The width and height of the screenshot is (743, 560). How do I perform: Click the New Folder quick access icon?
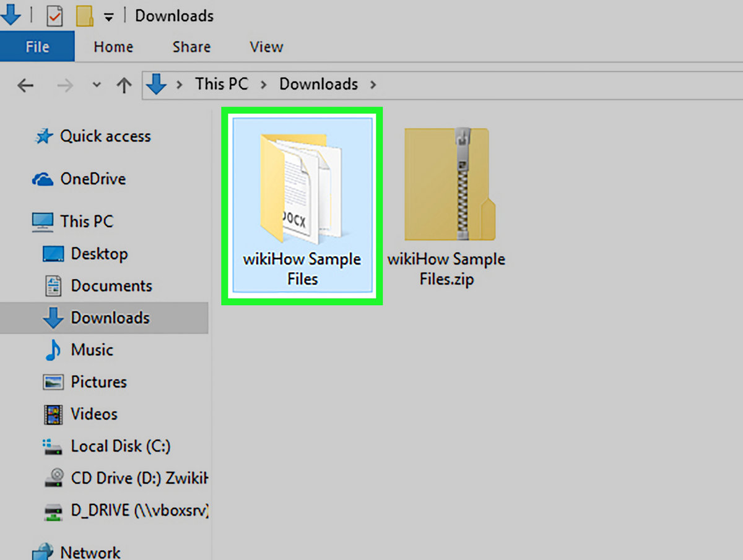point(84,16)
